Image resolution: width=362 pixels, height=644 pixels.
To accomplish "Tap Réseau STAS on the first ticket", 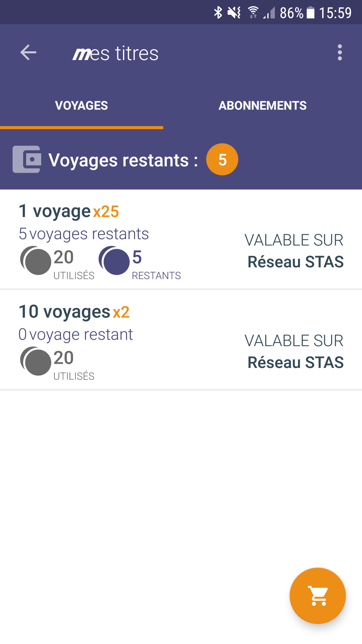I will (296, 262).
